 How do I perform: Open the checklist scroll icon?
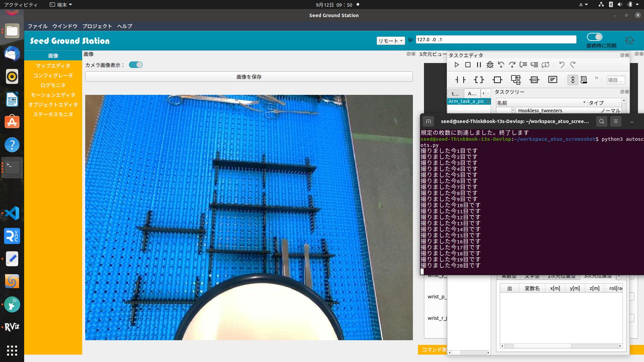pyautogui.click(x=584, y=80)
